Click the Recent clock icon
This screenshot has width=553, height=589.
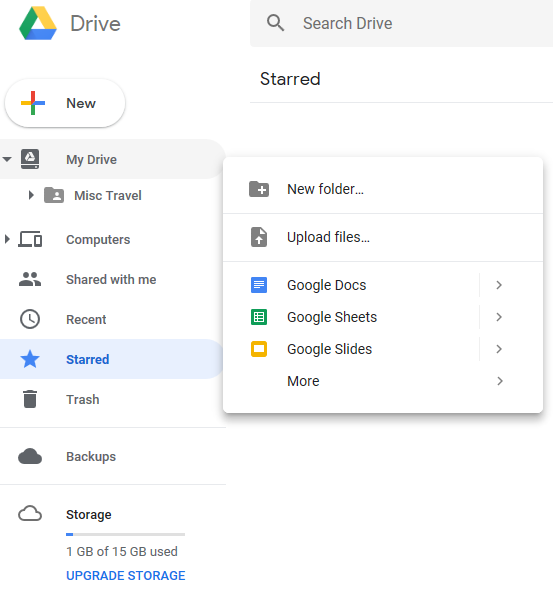pyautogui.click(x=30, y=319)
